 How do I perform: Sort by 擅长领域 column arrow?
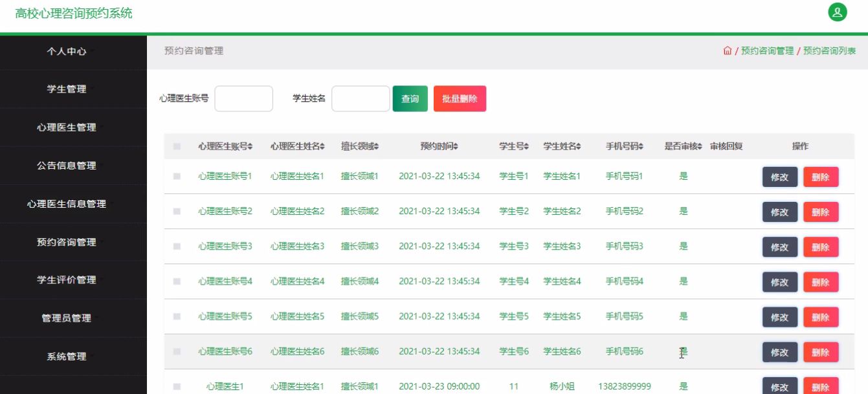click(377, 147)
